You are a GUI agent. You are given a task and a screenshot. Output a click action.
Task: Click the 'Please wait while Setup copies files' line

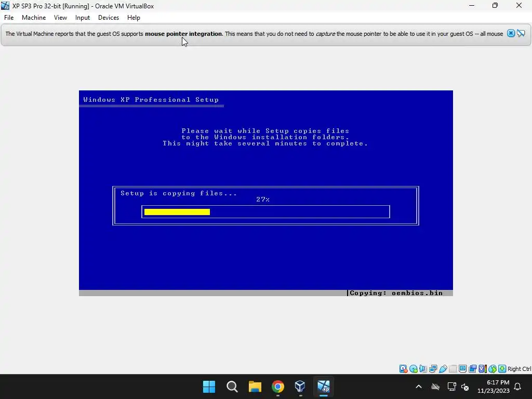pyautogui.click(x=265, y=130)
